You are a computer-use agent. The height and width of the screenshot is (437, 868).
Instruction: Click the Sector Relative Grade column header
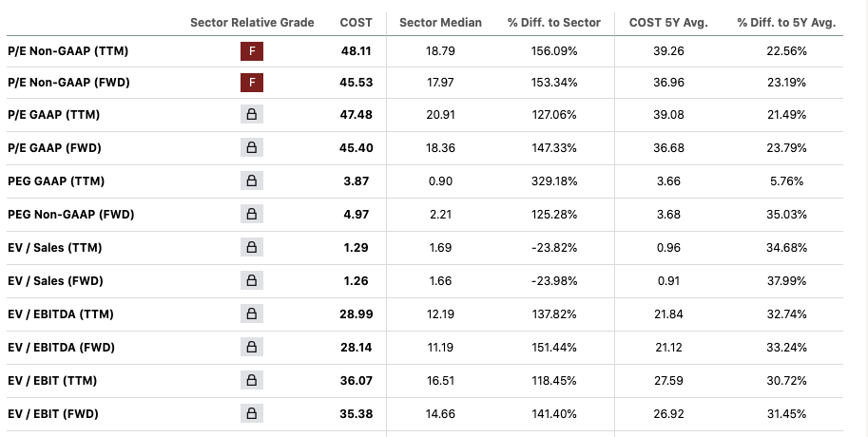[x=252, y=22]
